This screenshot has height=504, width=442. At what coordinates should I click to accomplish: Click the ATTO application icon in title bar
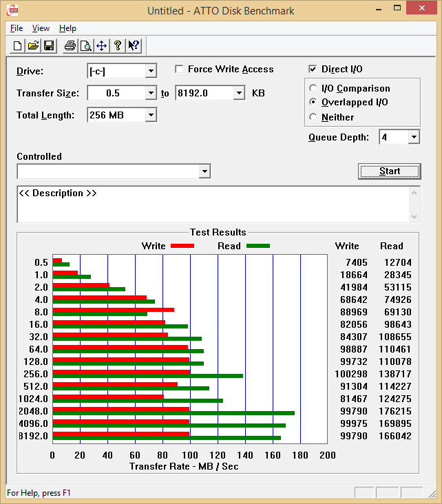(x=12, y=10)
